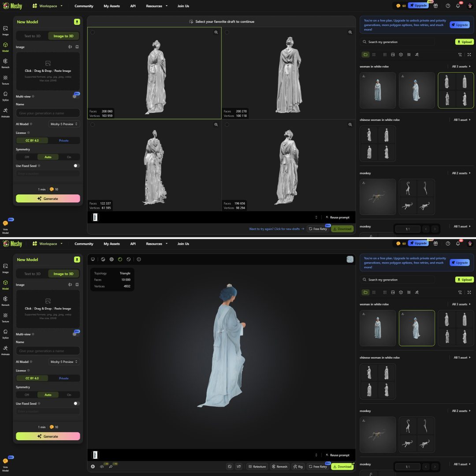Click the publish upload icon with +30 badge
This screenshot has height=476, width=476.
tap(102, 467)
